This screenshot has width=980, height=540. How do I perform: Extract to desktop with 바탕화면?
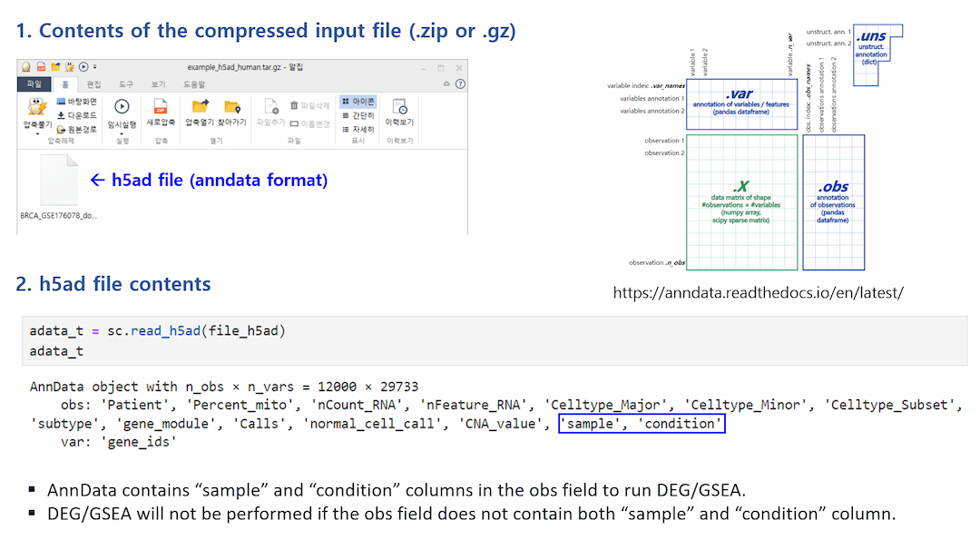tap(77, 102)
